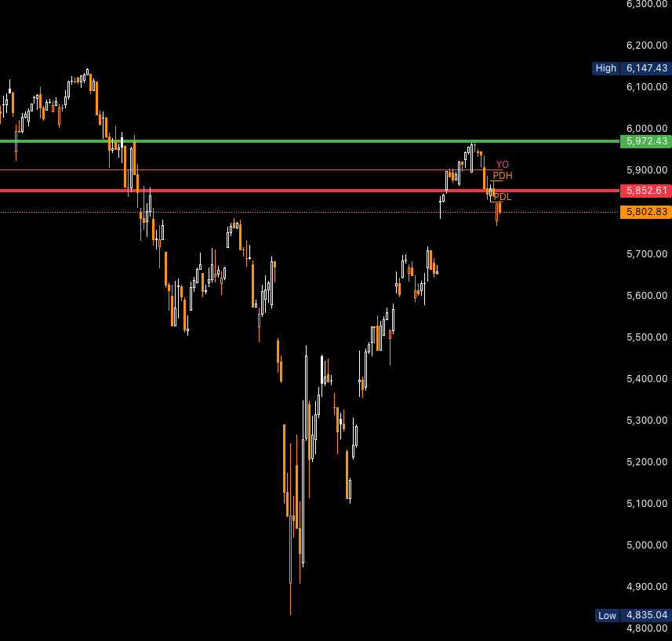The width and height of the screenshot is (672, 641).
Task: Click the 6,000.00 price axis tick
Action: (647, 129)
